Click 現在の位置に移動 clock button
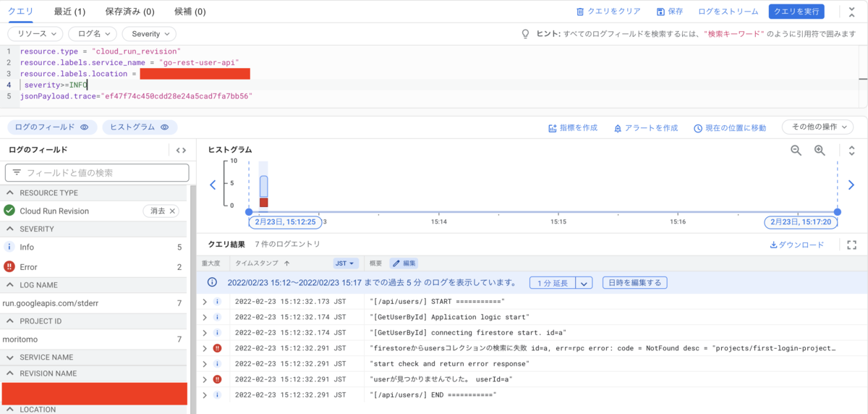Screen dimensions: 868x414 pyautogui.click(x=730, y=128)
